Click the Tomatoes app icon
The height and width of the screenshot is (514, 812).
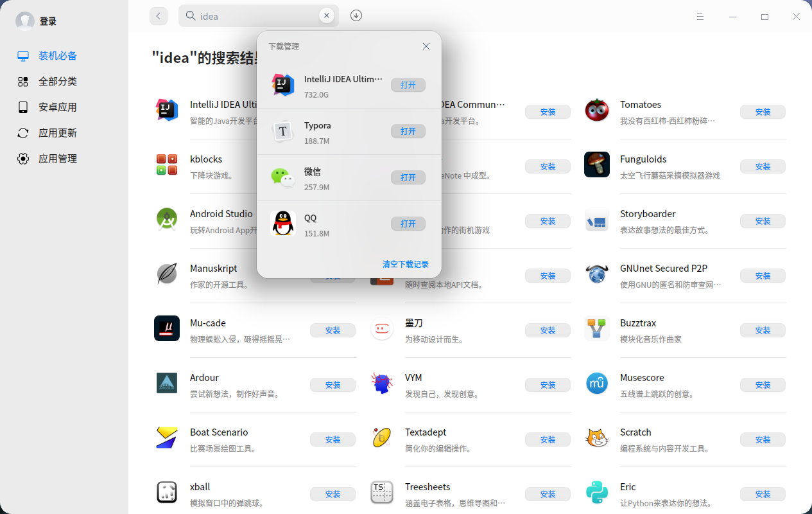pos(597,110)
